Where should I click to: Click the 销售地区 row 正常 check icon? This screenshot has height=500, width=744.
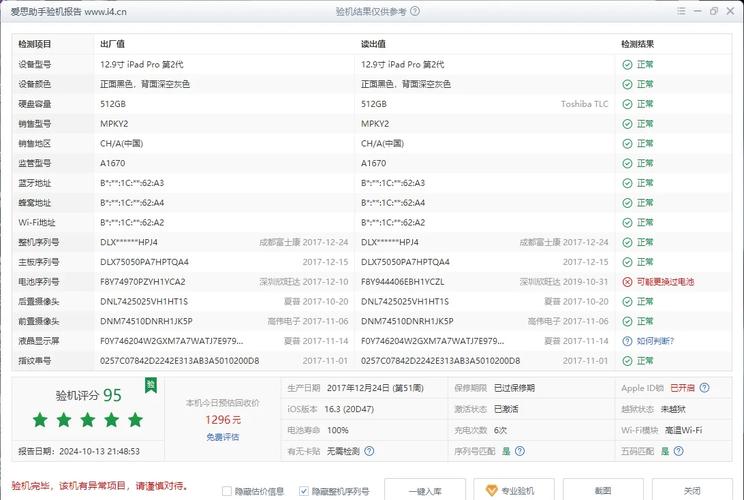(x=627, y=144)
